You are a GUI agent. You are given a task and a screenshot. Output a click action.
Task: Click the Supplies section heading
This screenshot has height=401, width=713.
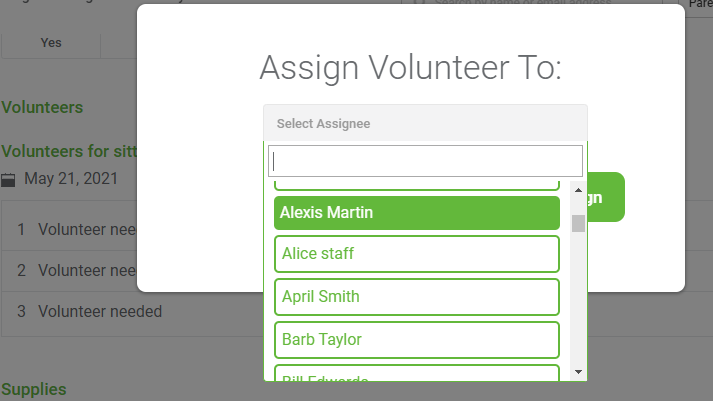34,390
